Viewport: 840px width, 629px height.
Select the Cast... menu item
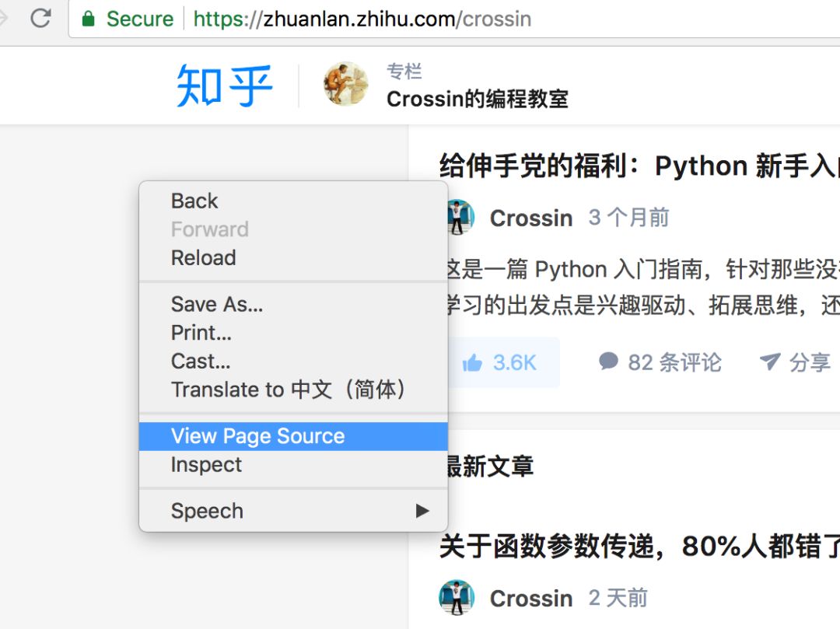click(x=293, y=361)
